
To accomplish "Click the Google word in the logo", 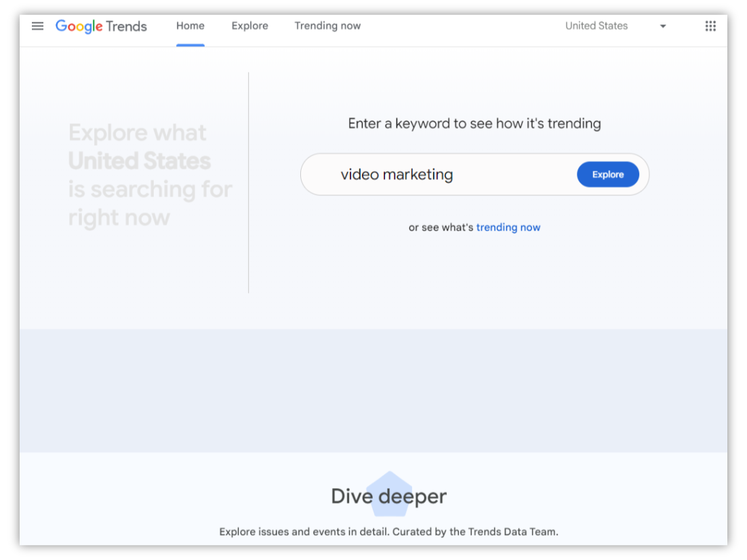I will click(x=79, y=26).
